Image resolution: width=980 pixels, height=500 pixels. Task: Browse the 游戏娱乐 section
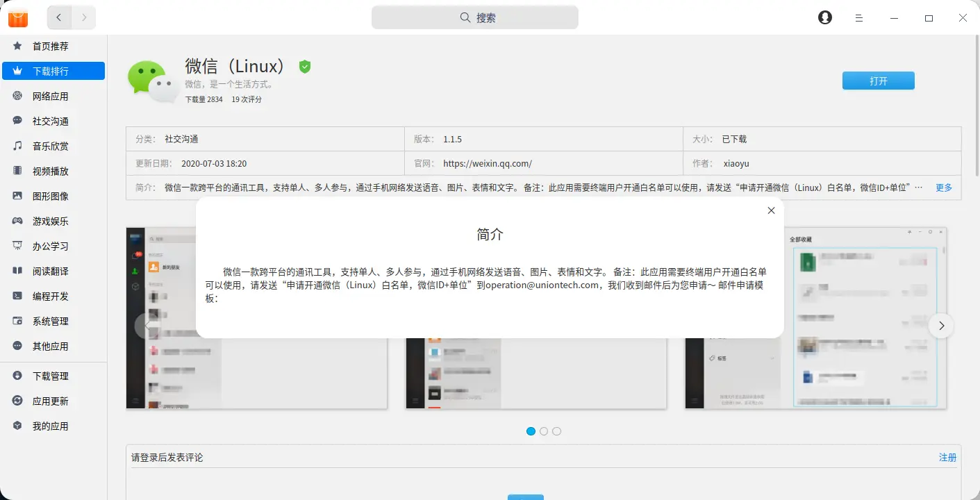click(x=51, y=220)
